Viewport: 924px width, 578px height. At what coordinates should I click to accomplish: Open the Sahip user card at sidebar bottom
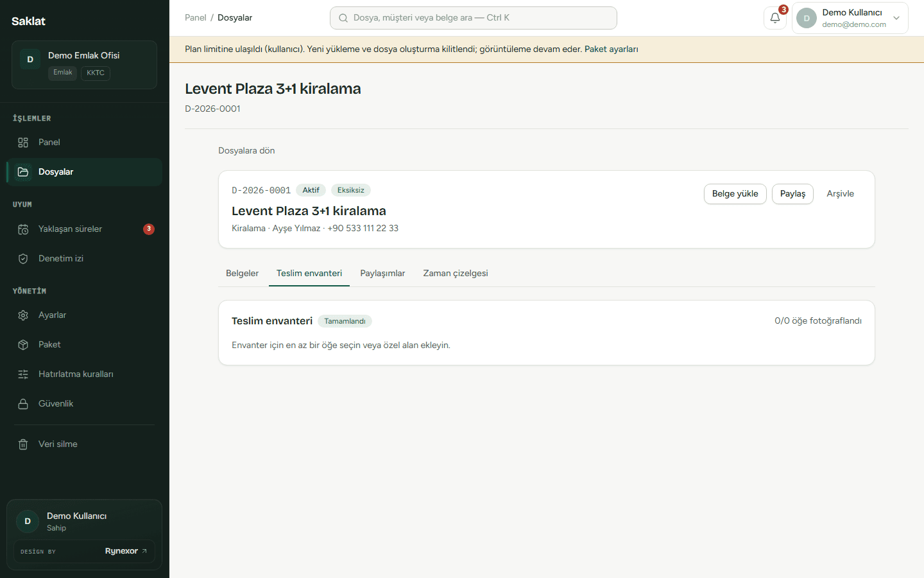(x=84, y=521)
